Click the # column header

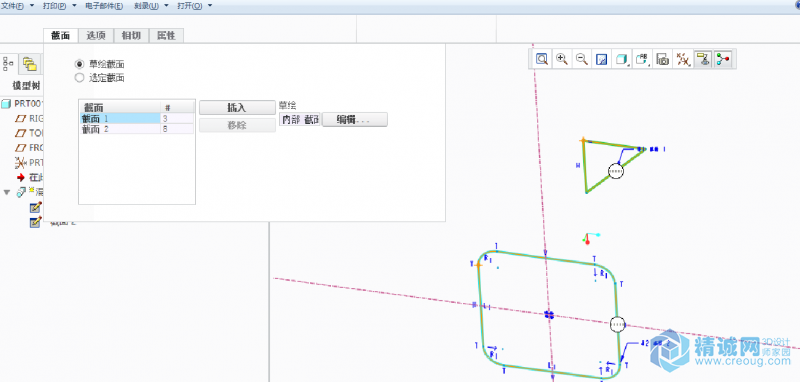177,107
